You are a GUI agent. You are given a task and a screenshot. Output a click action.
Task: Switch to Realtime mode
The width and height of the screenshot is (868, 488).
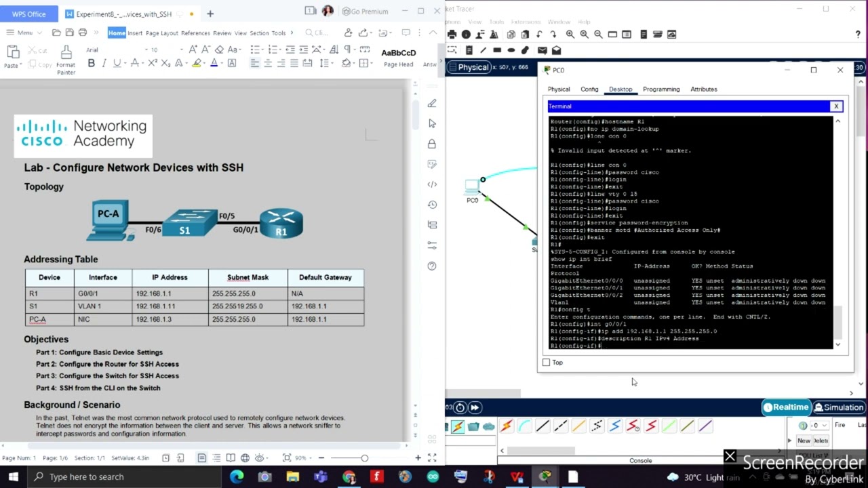point(786,407)
